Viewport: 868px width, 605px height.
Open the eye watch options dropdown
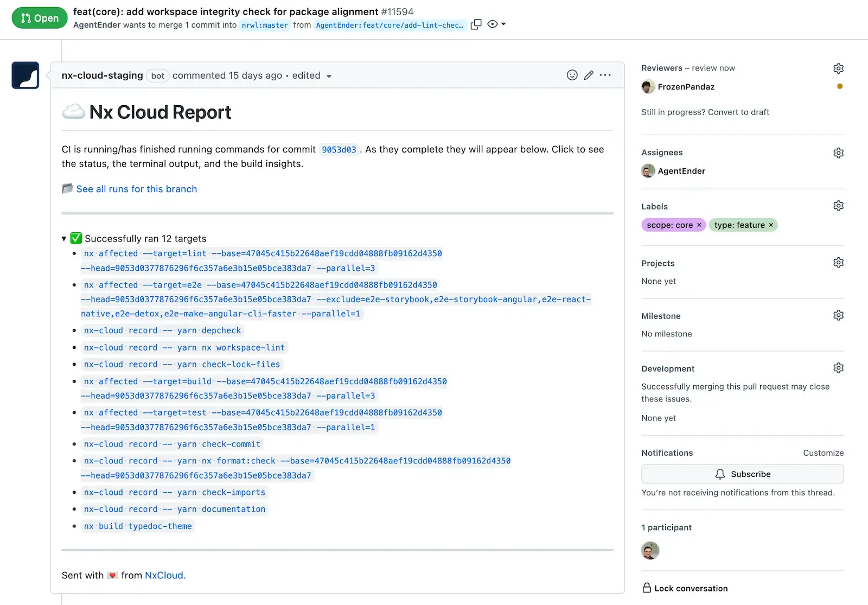(496, 24)
